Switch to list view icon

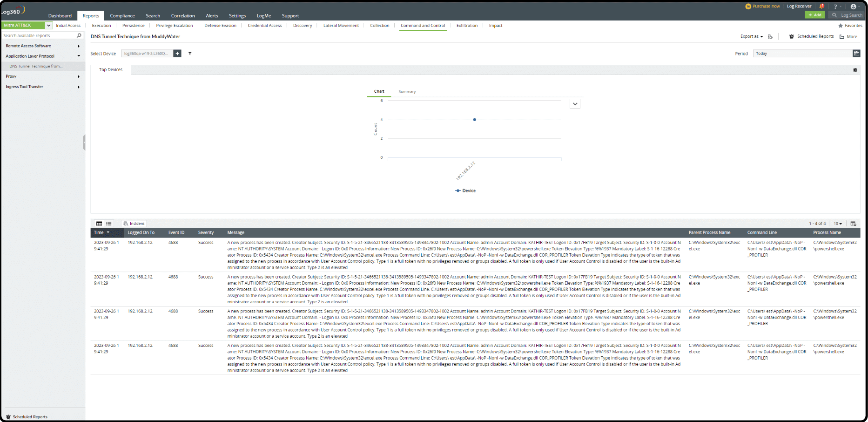point(109,224)
